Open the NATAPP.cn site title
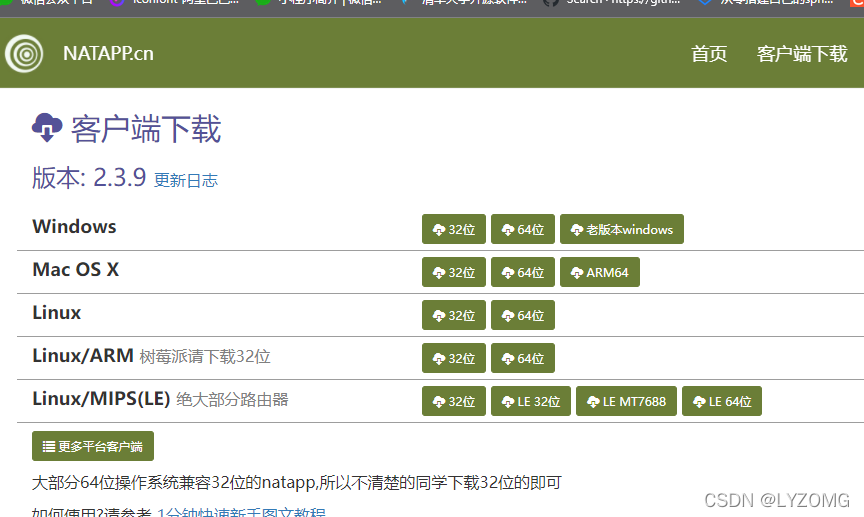864x517 pixels. tap(108, 53)
